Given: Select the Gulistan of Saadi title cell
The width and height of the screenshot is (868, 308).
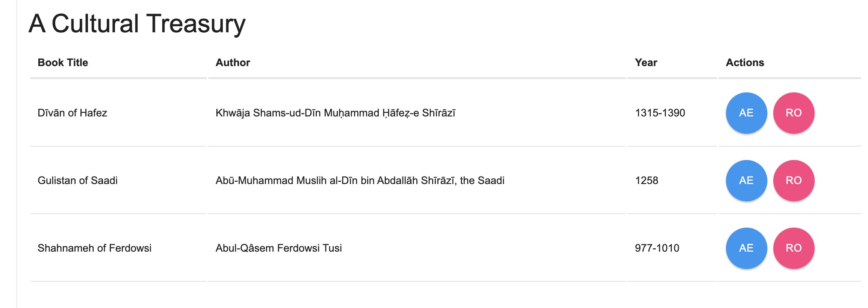Looking at the screenshot, I should (118, 180).
